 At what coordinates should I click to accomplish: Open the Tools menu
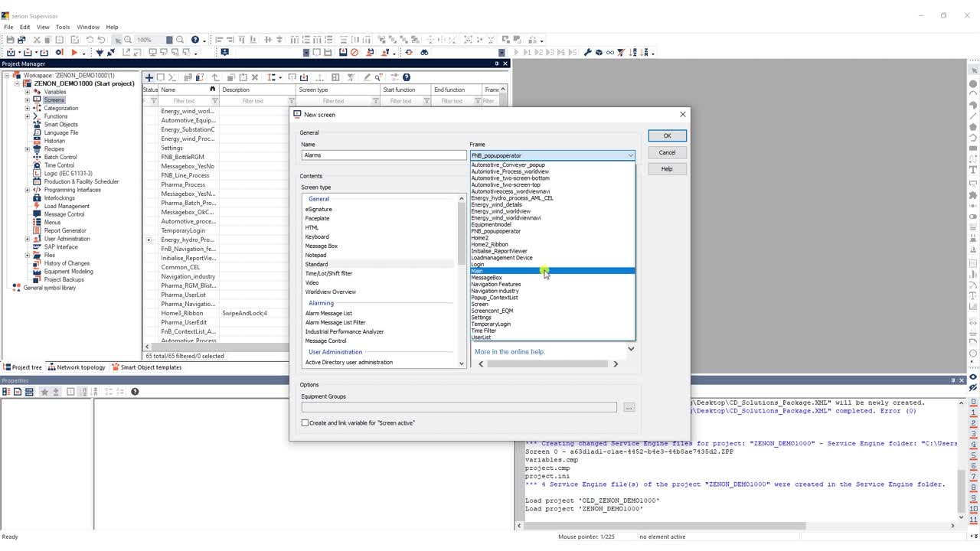pyautogui.click(x=63, y=27)
